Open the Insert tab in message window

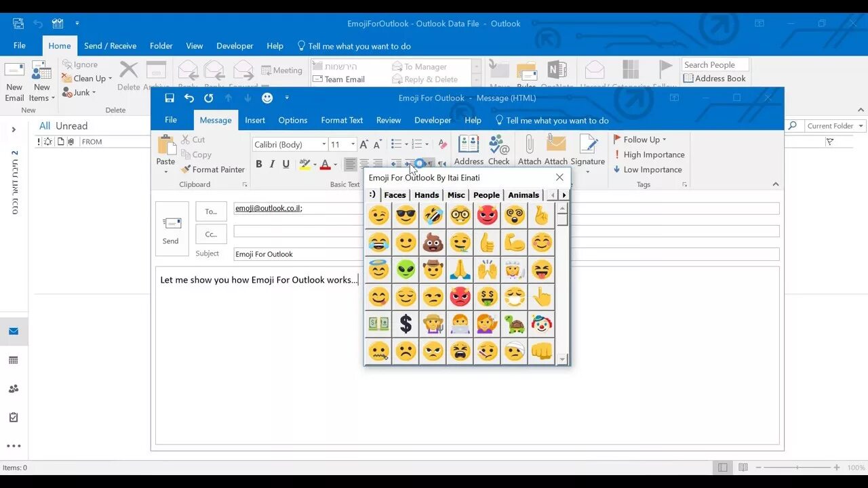(x=255, y=120)
